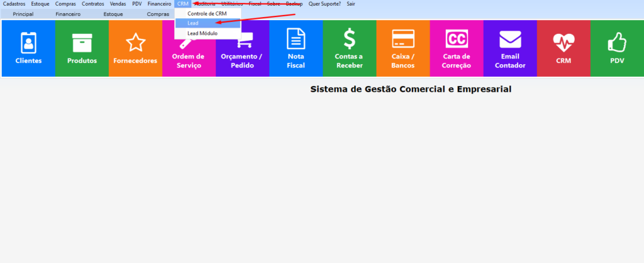Viewport: 644px width, 263px height.
Task: Choose Controle de CRM menu entry
Action: pos(206,13)
